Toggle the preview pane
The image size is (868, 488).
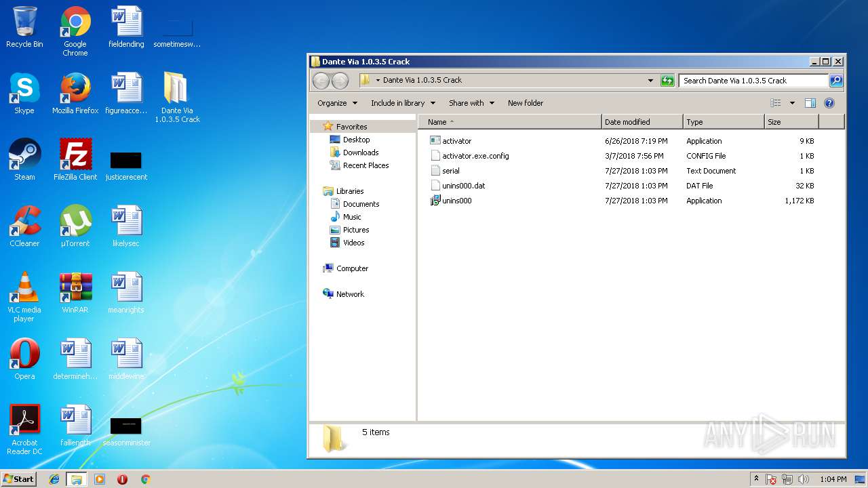(810, 103)
